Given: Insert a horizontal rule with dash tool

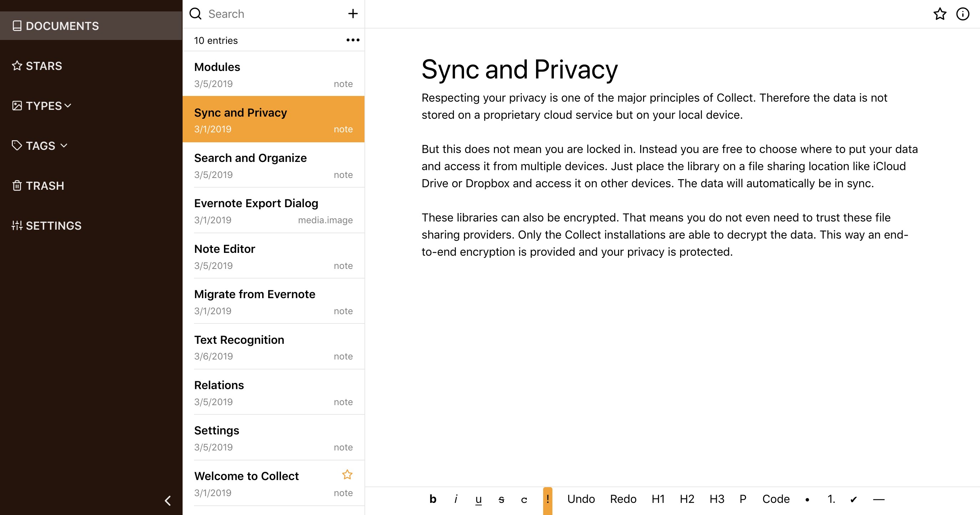Looking at the screenshot, I should tap(878, 499).
